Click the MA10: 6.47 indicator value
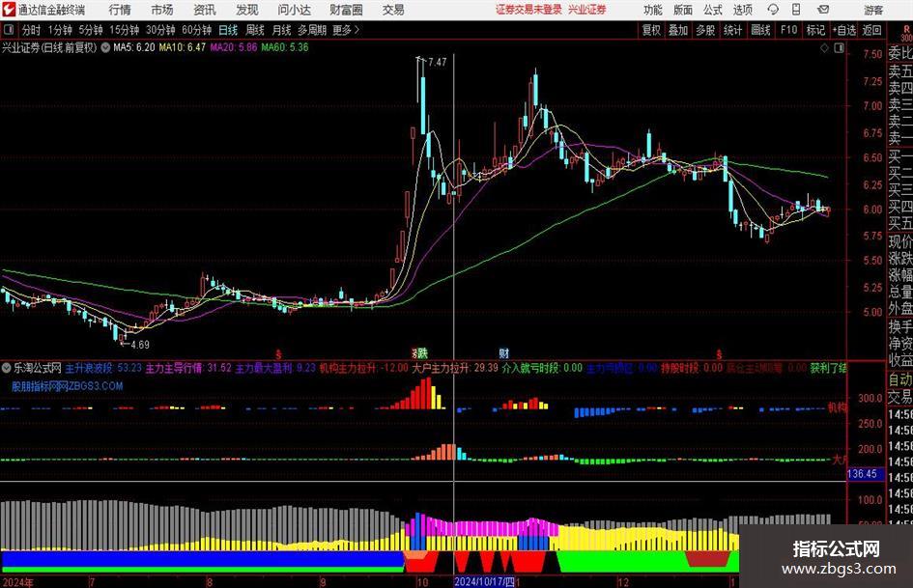The image size is (913, 588). pos(183,47)
